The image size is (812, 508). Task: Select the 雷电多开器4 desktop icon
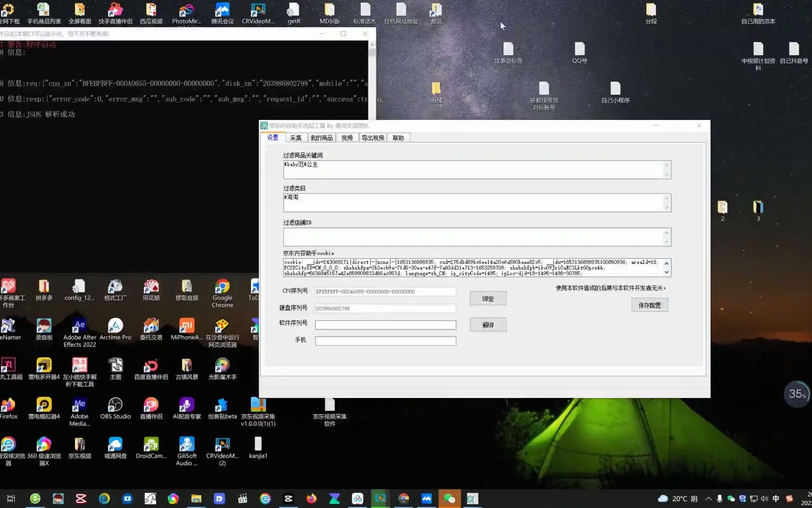tap(44, 369)
